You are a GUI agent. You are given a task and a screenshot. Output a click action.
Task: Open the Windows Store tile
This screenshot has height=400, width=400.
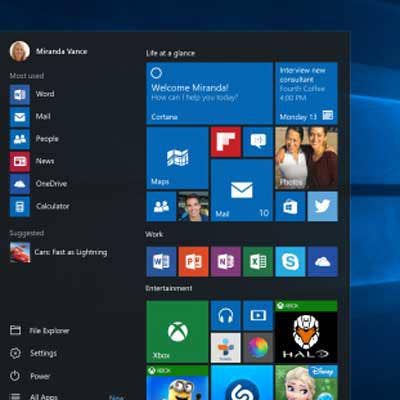click(290, 206)
